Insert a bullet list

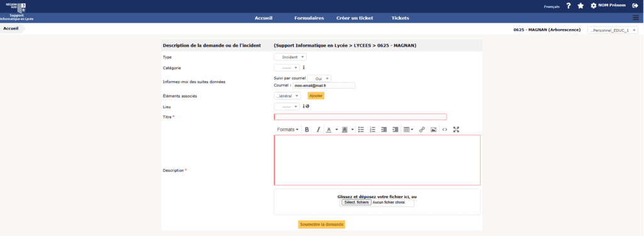point(362,130)
